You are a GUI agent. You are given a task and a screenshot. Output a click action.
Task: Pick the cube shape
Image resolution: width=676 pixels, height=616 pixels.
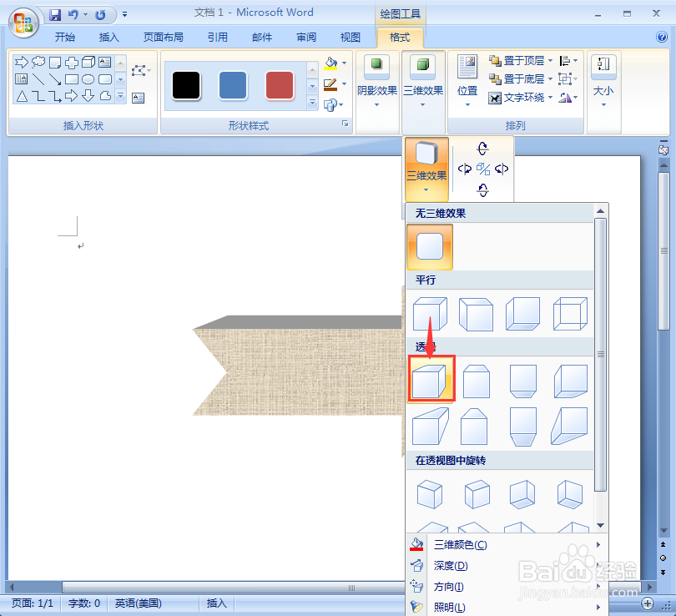click(88, 63)
